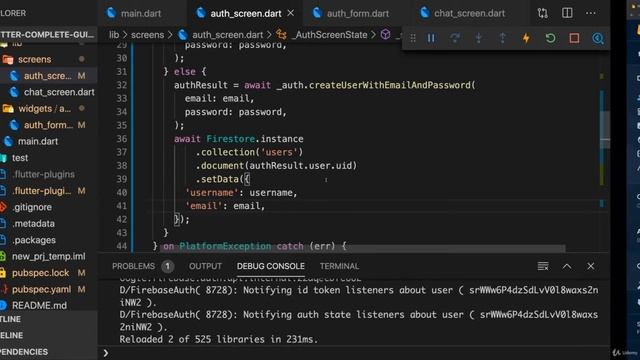This screenshot has height=360, width=640.
Task: Click line number 36 in gutter
Action: coord(122,139)
